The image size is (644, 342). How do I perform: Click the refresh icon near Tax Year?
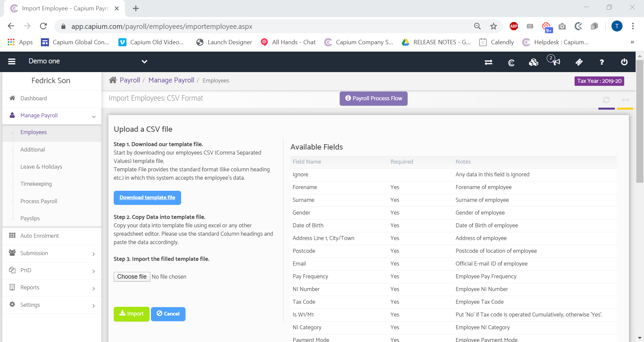pyautogui.click(x=606, y=100)
